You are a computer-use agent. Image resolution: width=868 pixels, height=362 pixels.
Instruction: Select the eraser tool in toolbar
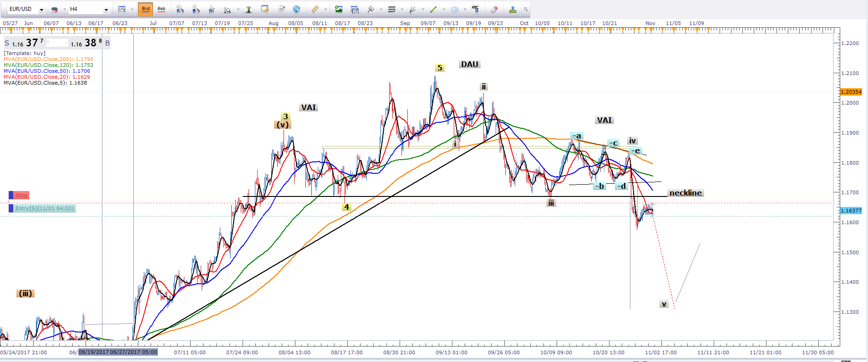(x=494, y=9)
